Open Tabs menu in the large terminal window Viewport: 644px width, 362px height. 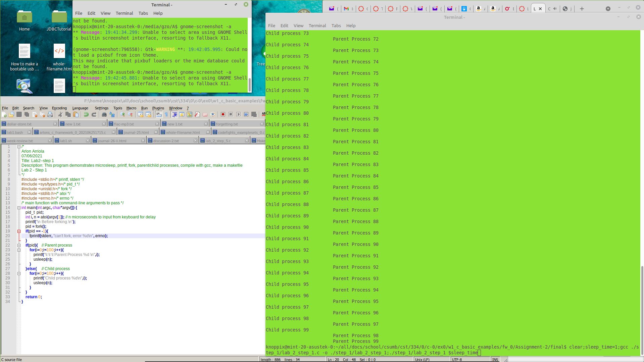click(x=336, y=25)
